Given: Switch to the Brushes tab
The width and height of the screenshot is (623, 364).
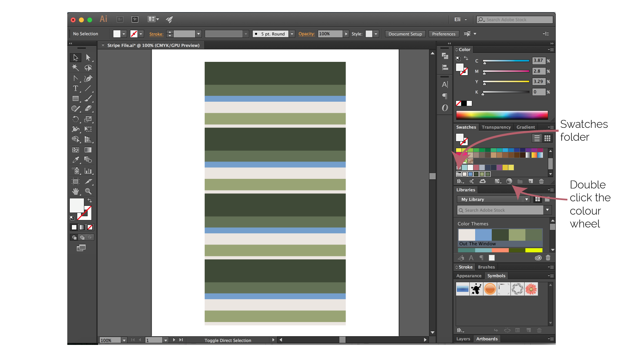Looking at the screenshot, I should pyautogui.click(x=486, y=267).
